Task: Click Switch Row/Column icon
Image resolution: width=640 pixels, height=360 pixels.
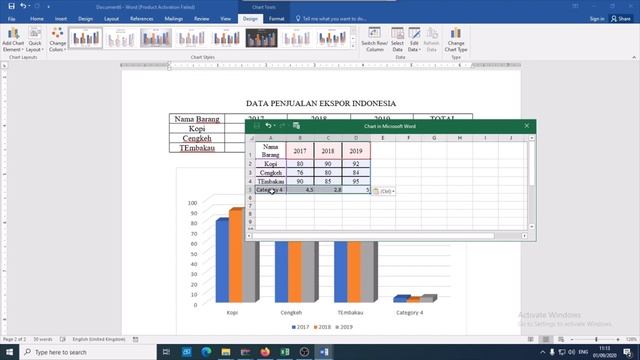Action: (374, 40)
